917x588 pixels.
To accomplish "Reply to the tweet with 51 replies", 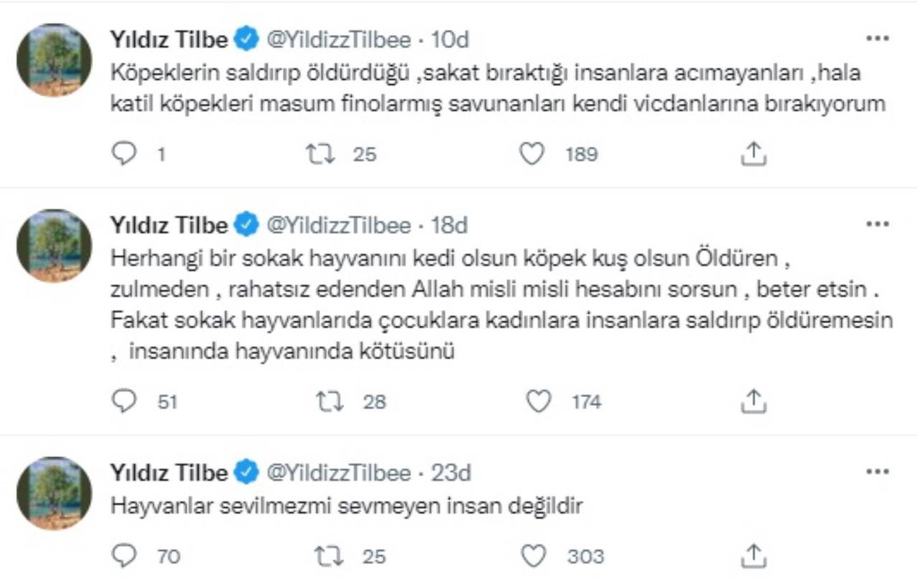I will [125, 401].
